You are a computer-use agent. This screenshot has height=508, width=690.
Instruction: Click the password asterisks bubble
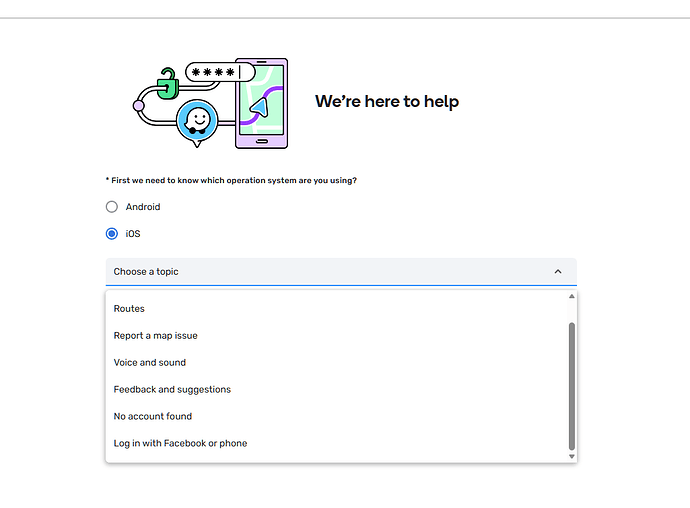tap(220, 72)
